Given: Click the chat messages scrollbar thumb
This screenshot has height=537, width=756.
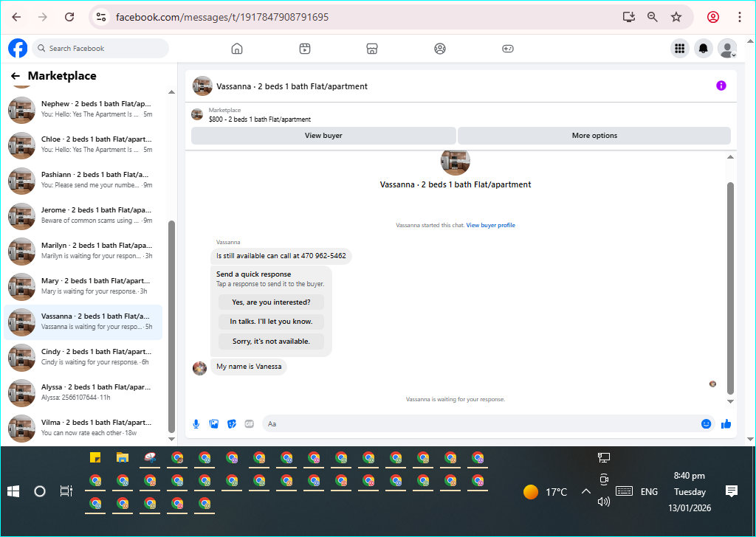Looking at the screenshot, I should (x=730, y=288).
